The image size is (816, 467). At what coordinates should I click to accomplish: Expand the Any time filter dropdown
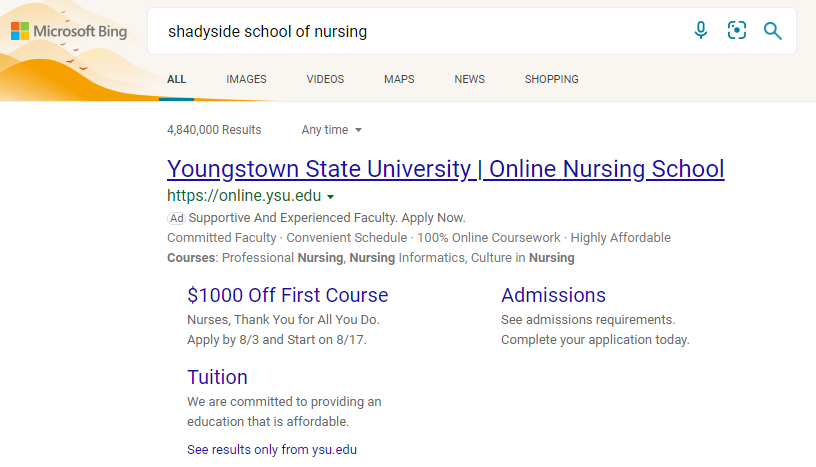click(331, 130)
